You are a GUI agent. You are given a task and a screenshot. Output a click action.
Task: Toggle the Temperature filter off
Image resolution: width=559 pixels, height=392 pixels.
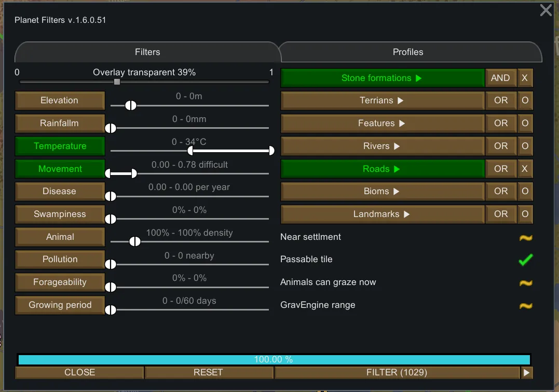click(60, 146)
